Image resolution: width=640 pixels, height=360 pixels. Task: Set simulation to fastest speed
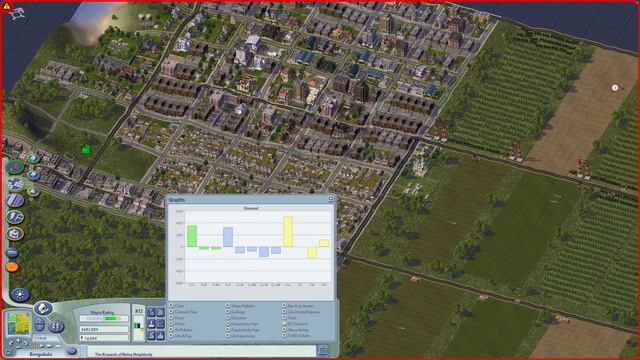pyautogui.click(x=58, y=346)
